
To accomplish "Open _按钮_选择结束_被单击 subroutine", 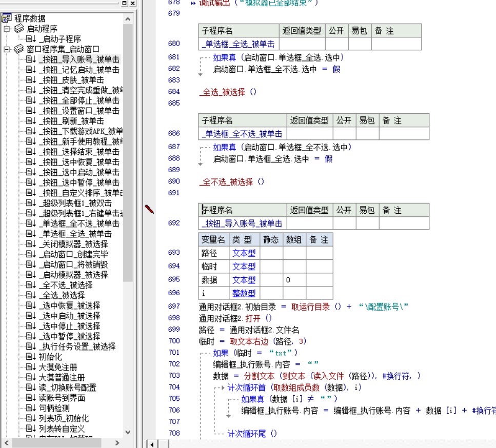I will click(x=79, y=152).
